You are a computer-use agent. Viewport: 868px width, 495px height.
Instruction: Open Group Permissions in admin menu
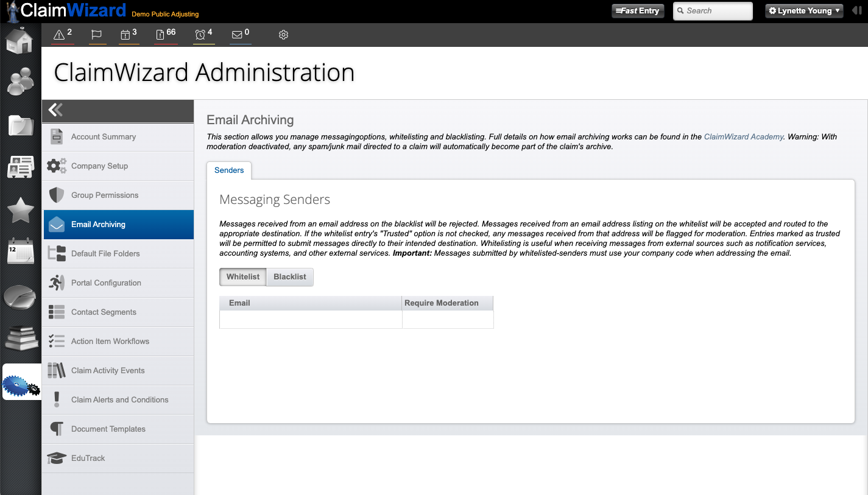pos(104,195)
